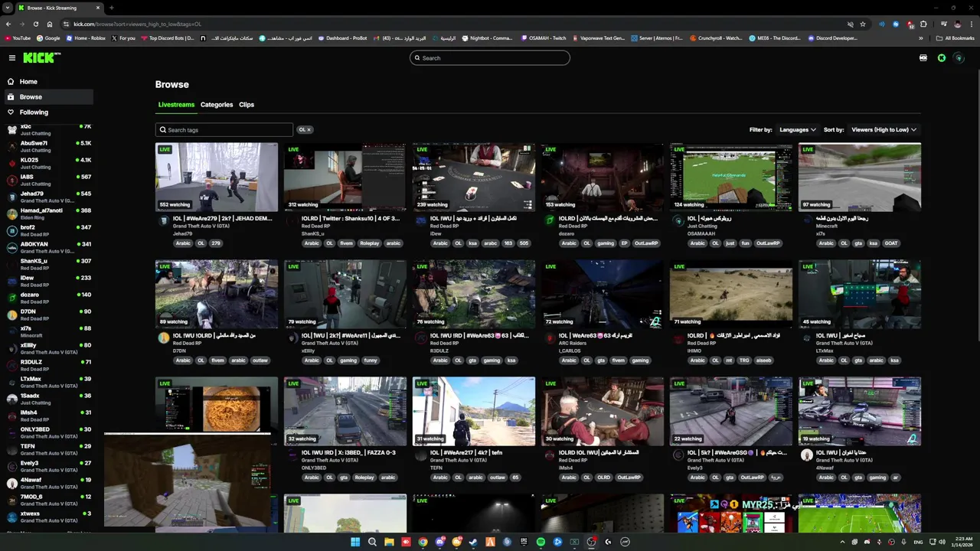Open the Languages filter dropdown
The height and width of the screenshot is (551, 980).
coord(797,129)
